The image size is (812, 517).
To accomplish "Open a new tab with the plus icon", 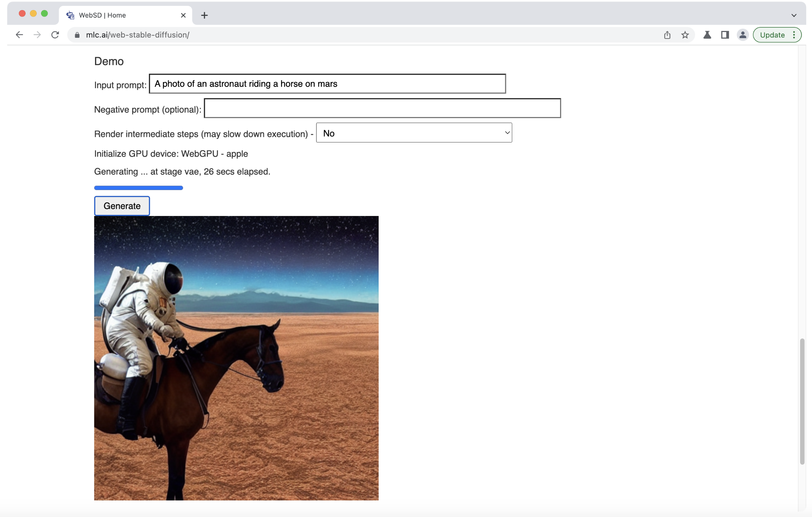I will pyautogui.click(x=204, y=15).
